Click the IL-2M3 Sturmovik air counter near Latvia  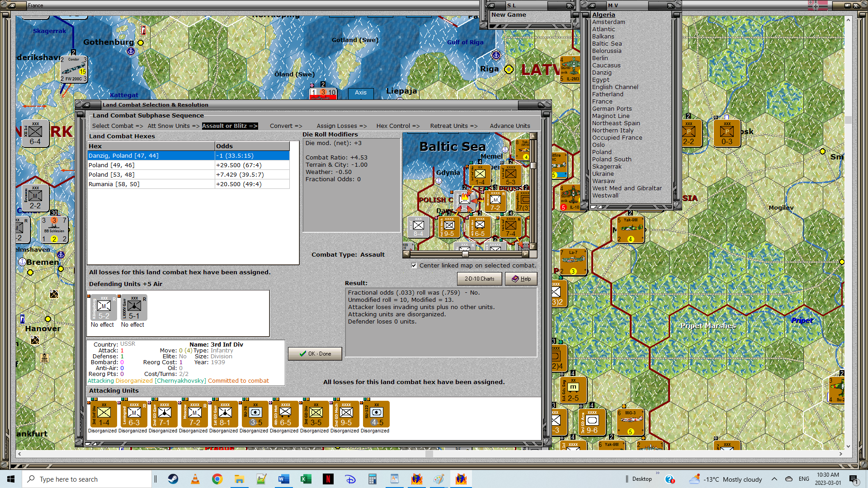[x=570, y=69]
